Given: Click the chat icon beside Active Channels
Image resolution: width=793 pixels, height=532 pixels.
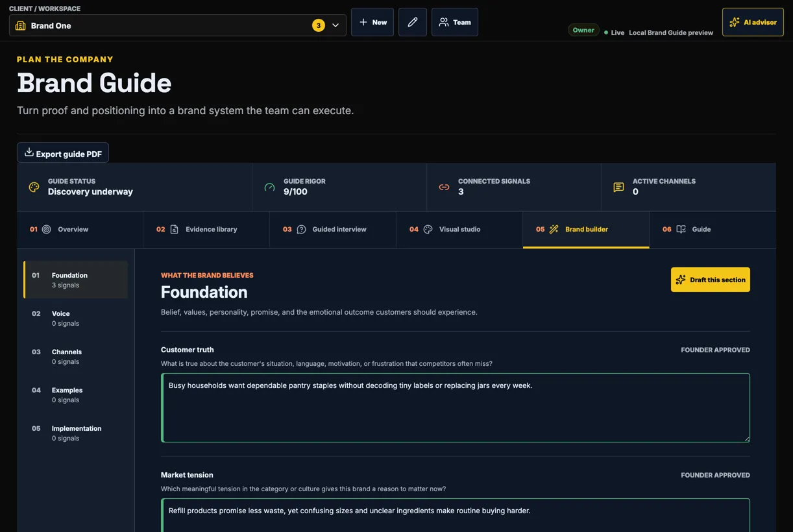Looking at the screenshot, I should pyautogui.click(x=619, y=187).
